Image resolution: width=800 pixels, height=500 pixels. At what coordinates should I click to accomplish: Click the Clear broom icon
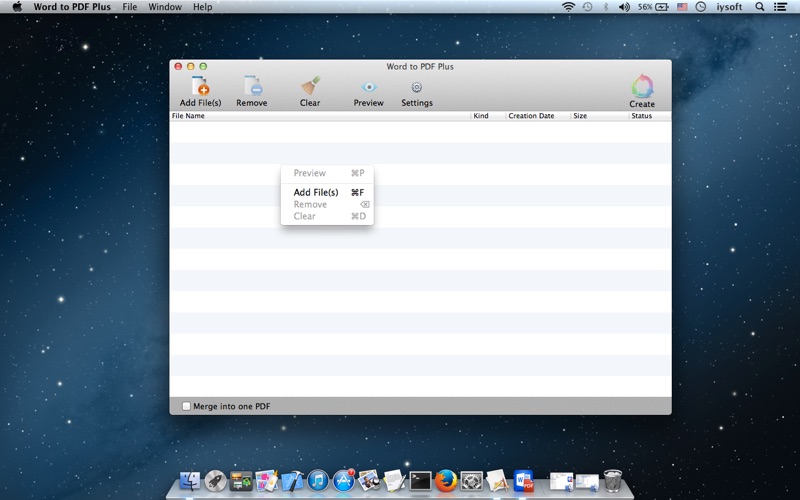pyautogui.click(x=310, y=86)
